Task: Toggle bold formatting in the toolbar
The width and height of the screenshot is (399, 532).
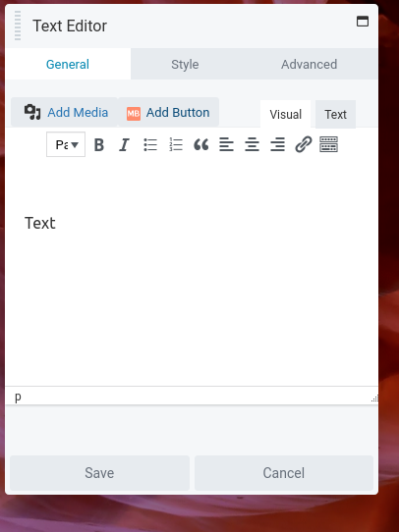Action: point(99,145)
